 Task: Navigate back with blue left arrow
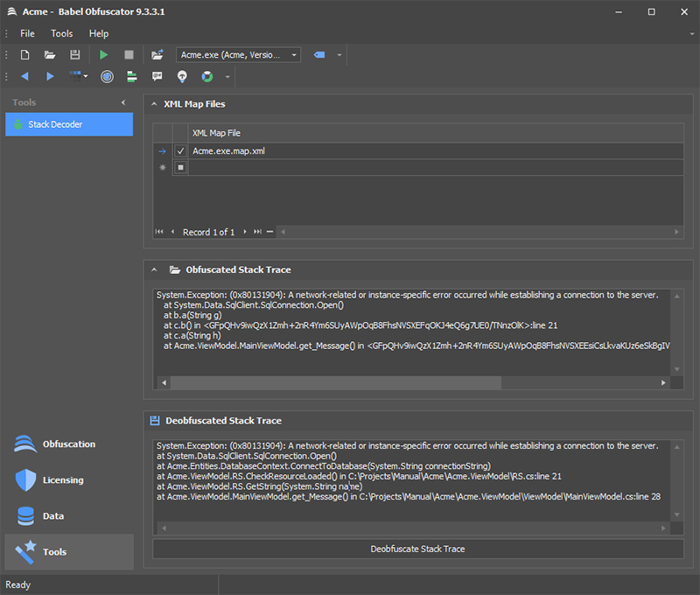point(25,76)
